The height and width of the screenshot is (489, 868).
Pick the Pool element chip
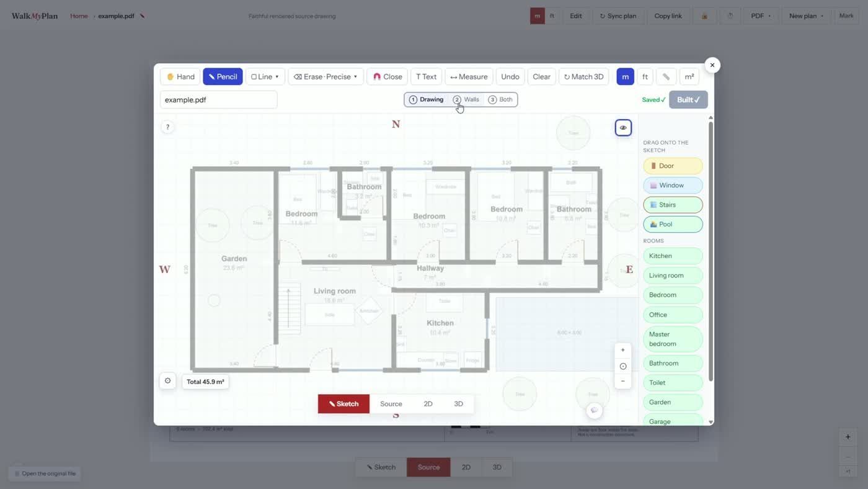point(673,224)
